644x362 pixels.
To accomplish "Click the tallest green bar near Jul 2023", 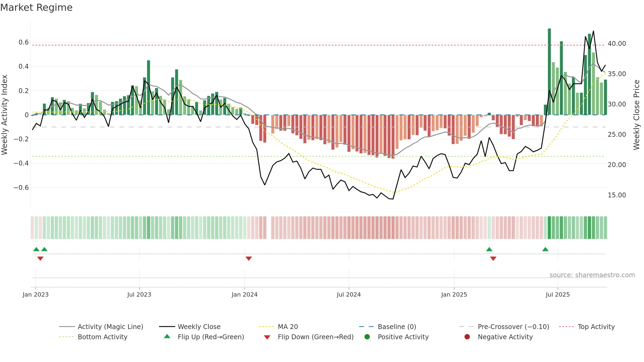I will (x=148, y=87).
